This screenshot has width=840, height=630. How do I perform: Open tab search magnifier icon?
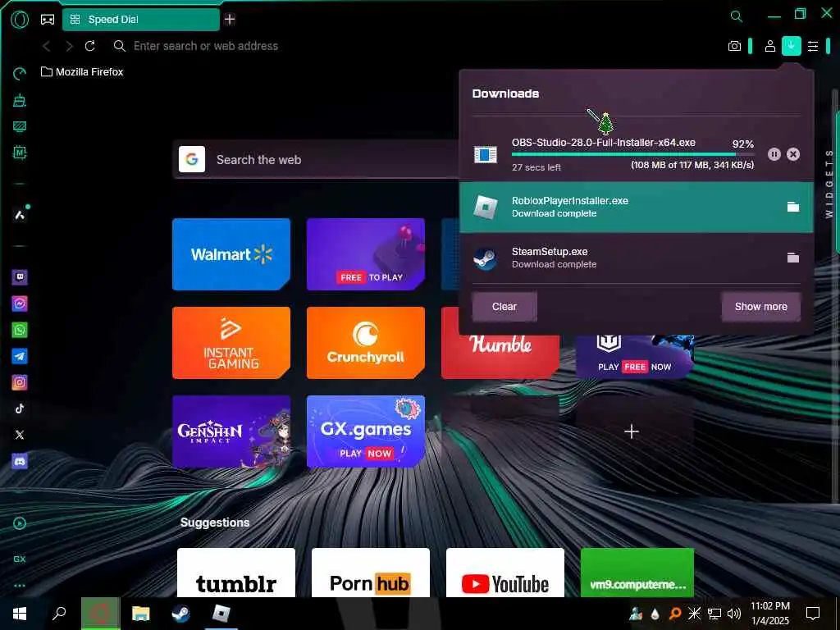tap(737, 16)
